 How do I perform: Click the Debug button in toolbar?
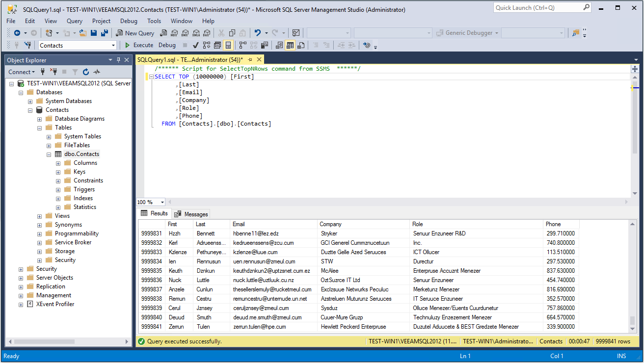pyautogui.click(x=167, y=45)
